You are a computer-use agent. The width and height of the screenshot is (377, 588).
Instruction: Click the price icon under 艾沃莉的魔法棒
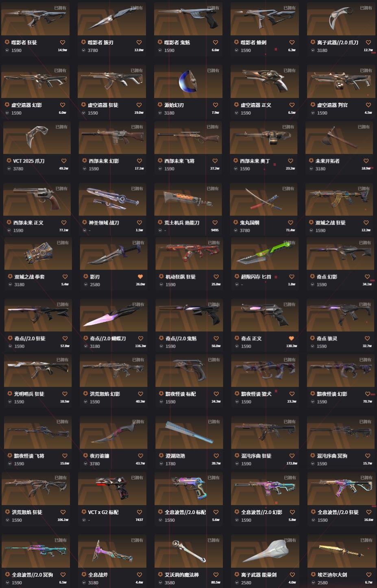[160, 582]
